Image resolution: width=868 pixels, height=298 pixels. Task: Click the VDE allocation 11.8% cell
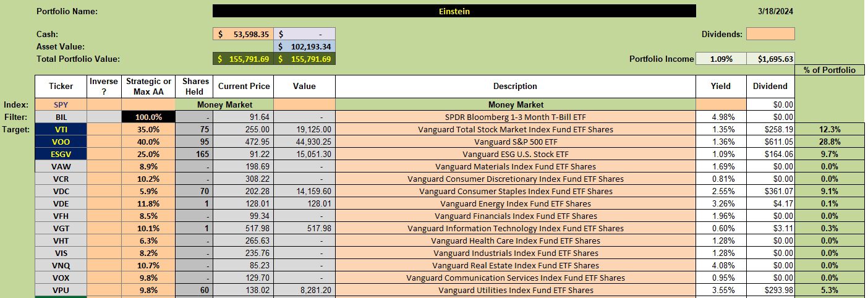click(148, 204)
